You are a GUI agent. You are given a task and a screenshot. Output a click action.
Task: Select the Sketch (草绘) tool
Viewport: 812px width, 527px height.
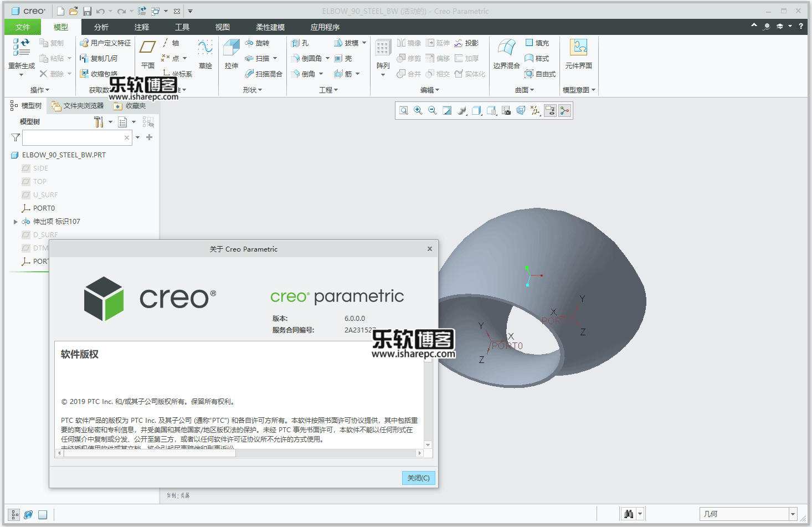pyautogui.click(x=205, y=54)
